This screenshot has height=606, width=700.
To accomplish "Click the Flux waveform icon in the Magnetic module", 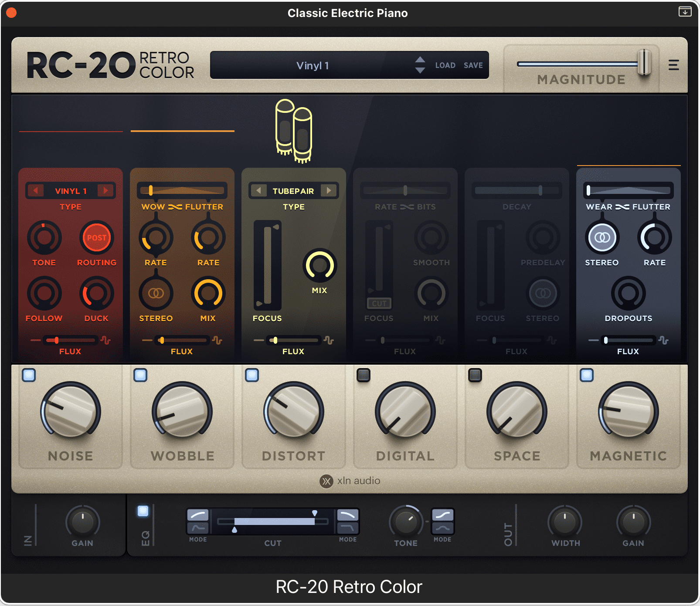I will 663,340.
